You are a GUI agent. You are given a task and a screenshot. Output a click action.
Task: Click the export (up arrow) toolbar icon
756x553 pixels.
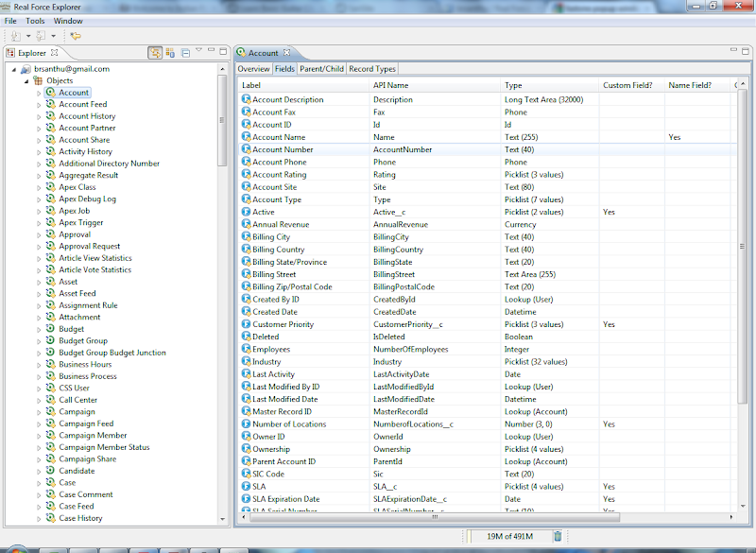(41, 36)
